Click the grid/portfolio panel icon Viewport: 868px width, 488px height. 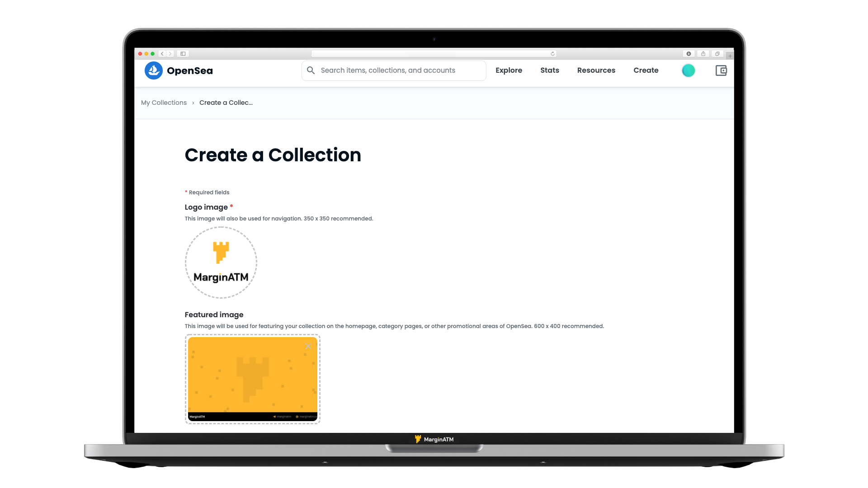click(721, 70)
